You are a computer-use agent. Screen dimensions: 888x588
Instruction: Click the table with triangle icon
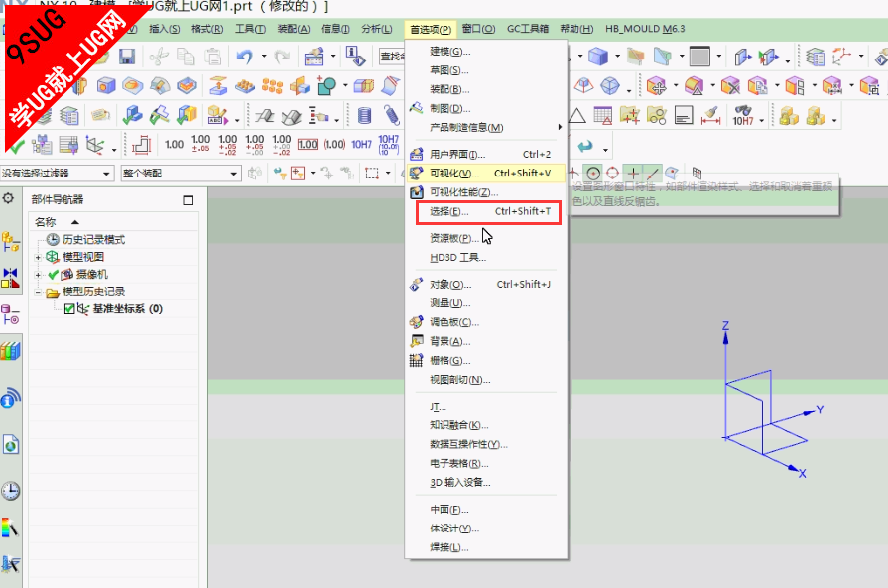(603, 115)
